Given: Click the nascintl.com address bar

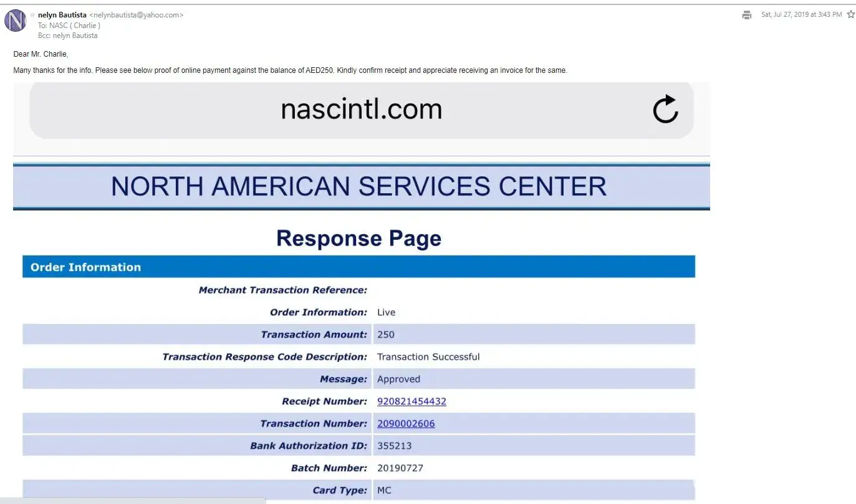Looking at the screenshot, I should [361, 110].
